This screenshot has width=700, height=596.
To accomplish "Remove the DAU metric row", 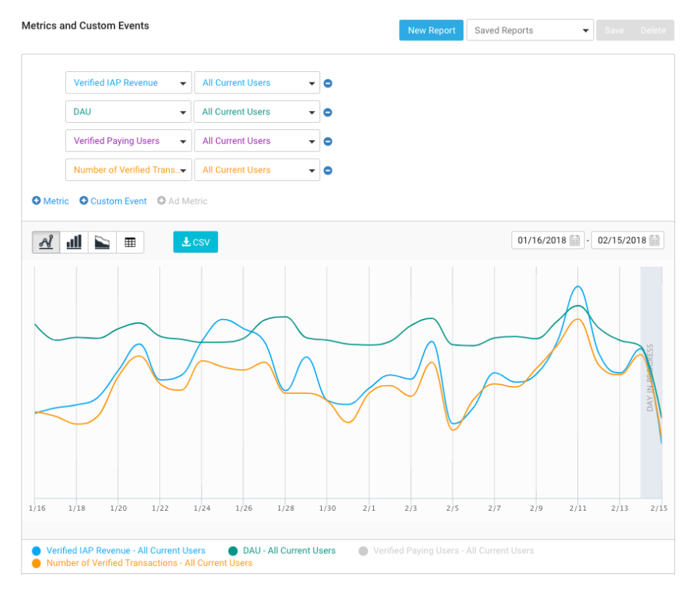I will tap(328, 112).
